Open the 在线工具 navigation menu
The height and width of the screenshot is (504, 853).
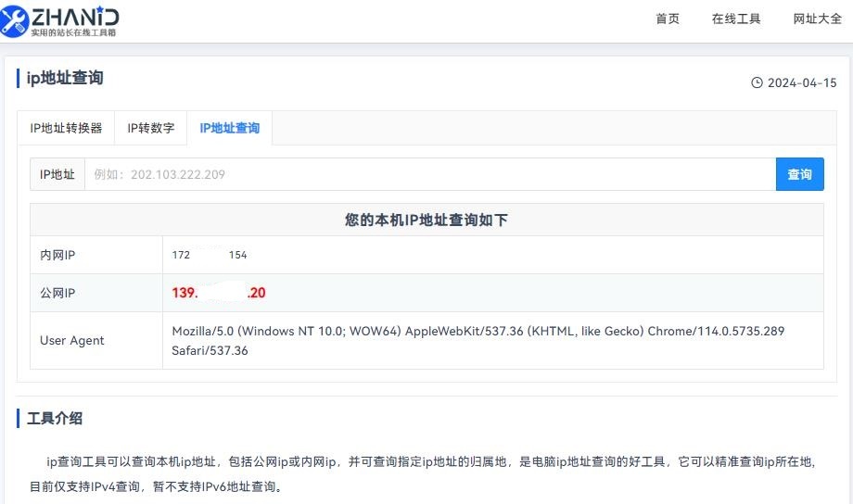(736, 19)
